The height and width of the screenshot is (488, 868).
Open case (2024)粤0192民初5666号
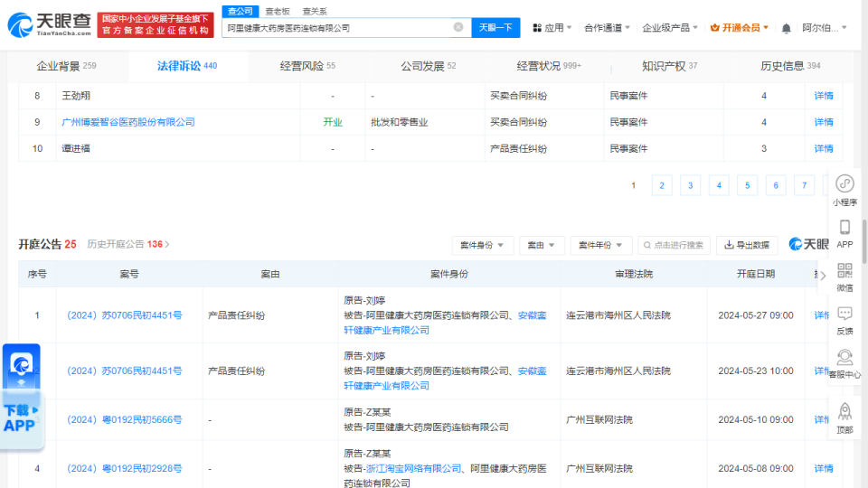click(x=125, y=419)
